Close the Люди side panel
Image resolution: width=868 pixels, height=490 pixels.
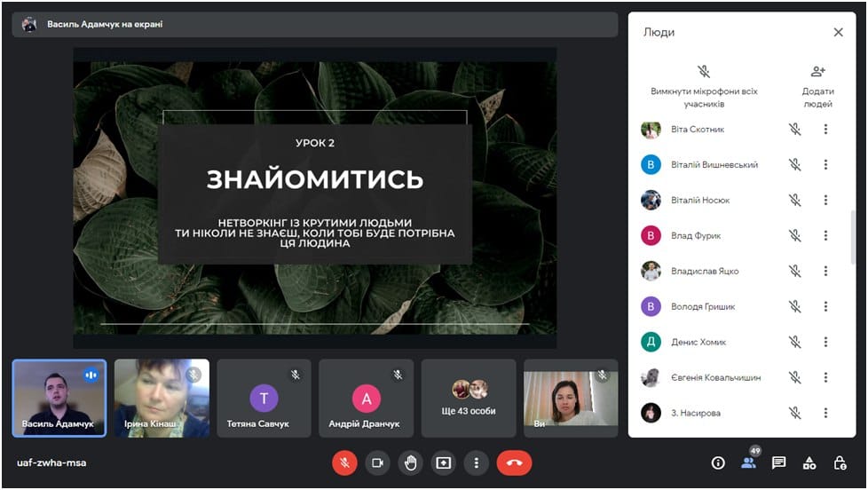click(838, 32)
